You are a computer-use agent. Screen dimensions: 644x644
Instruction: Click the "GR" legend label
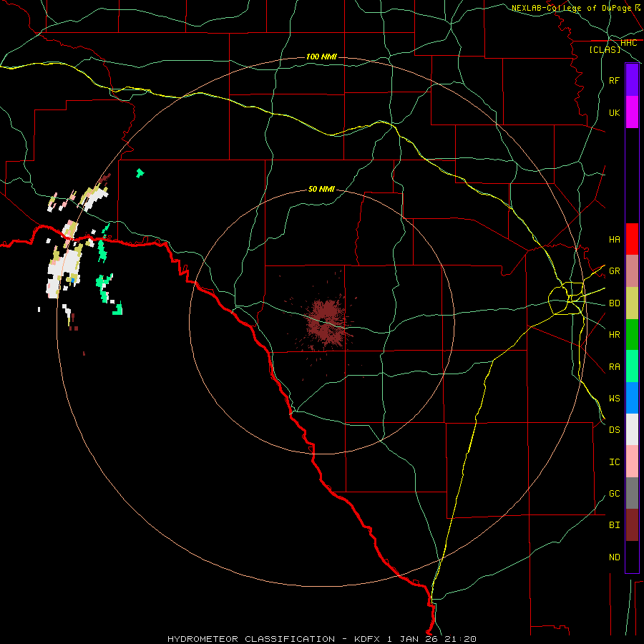[x=615, y=271]
